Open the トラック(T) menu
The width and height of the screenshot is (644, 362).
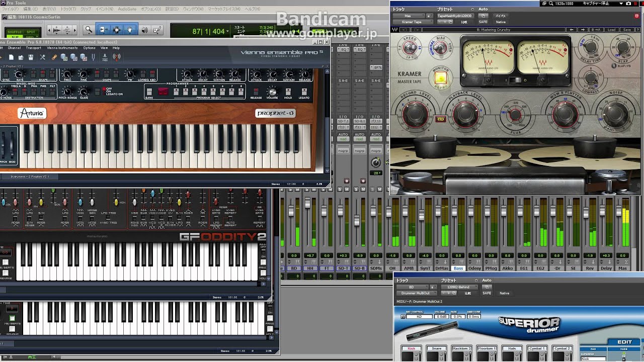[x=68, y=9]
